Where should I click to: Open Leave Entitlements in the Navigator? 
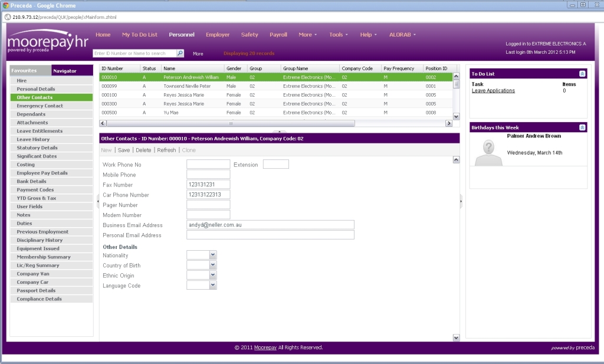(52, 131)
